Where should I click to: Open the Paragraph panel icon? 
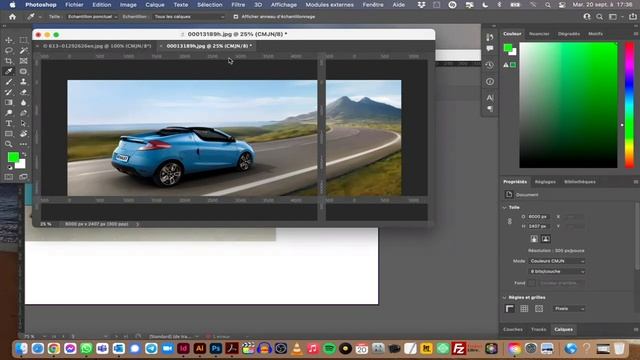coord(490,109)
